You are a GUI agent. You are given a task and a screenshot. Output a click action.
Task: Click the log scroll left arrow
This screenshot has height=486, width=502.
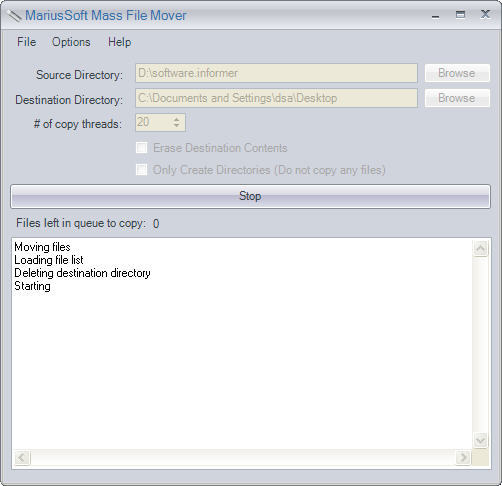[x=22, y=457]
